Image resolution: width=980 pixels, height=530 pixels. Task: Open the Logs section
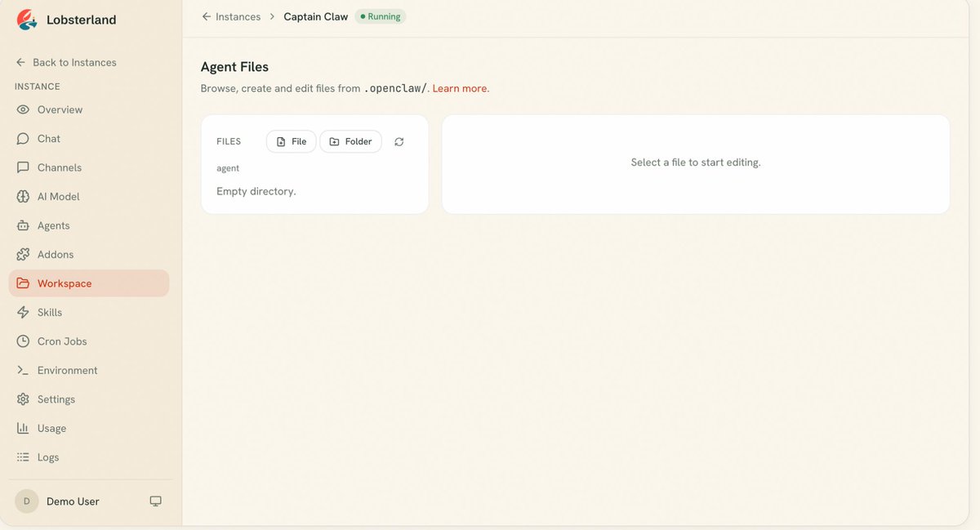pos(89,457)
